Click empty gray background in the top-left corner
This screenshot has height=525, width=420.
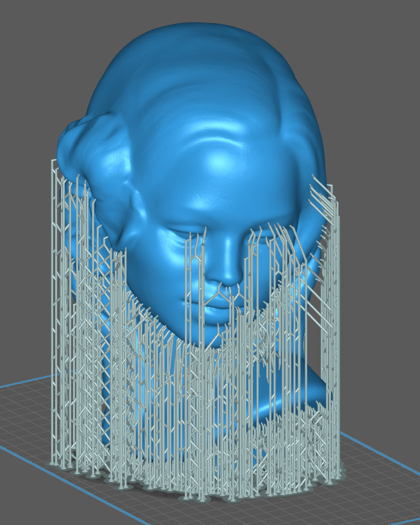point(26,26)
